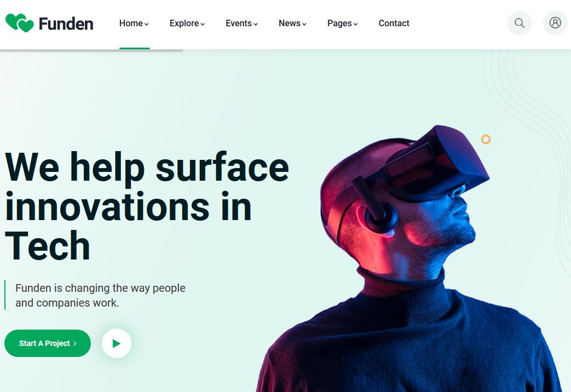Expand the Explore dropdown arrow
The image size is (571, 392).
tap(203, 24)
